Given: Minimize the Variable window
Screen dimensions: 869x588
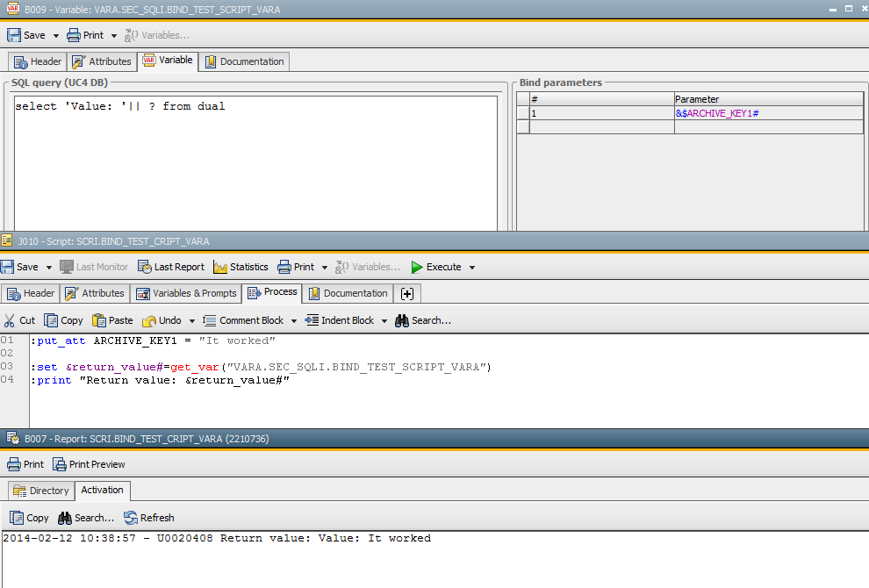Looking at the screenshot, I should click(832, 10).
